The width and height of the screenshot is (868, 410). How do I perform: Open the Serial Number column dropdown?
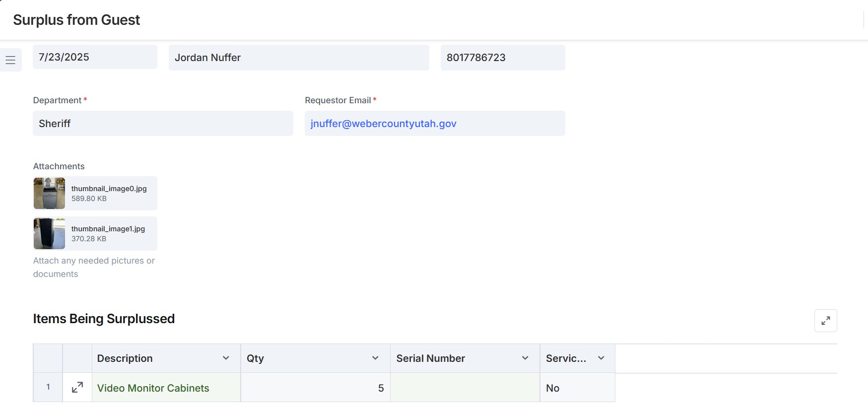coord(525,358)
